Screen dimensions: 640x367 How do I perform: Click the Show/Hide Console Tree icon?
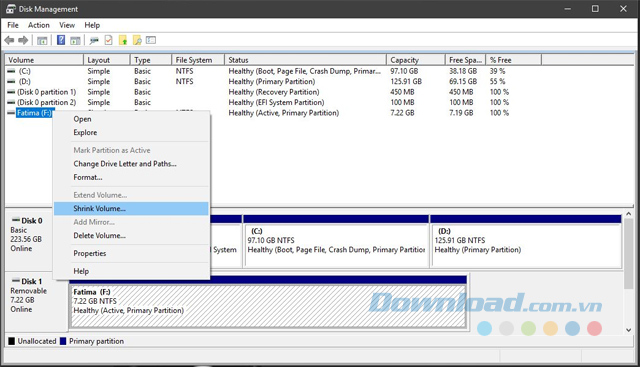coord(42,40)
